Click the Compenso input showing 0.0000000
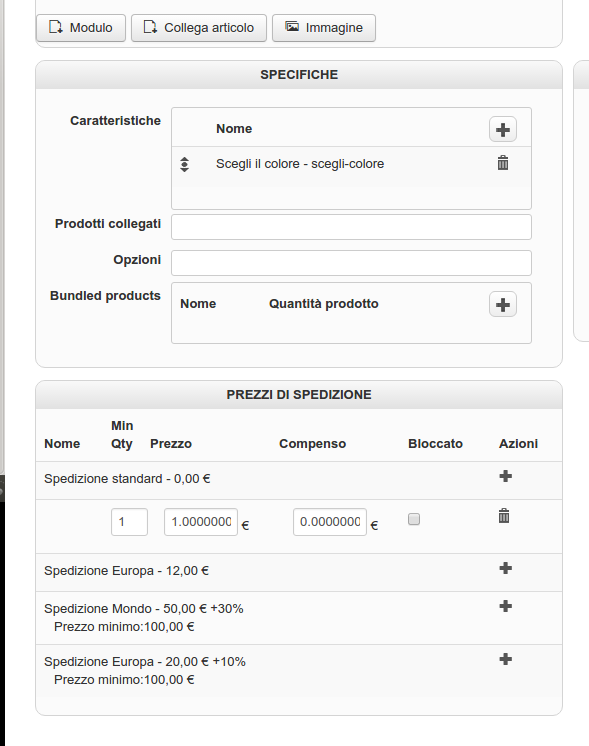589x746 pixels. click(x=330, y=522)
